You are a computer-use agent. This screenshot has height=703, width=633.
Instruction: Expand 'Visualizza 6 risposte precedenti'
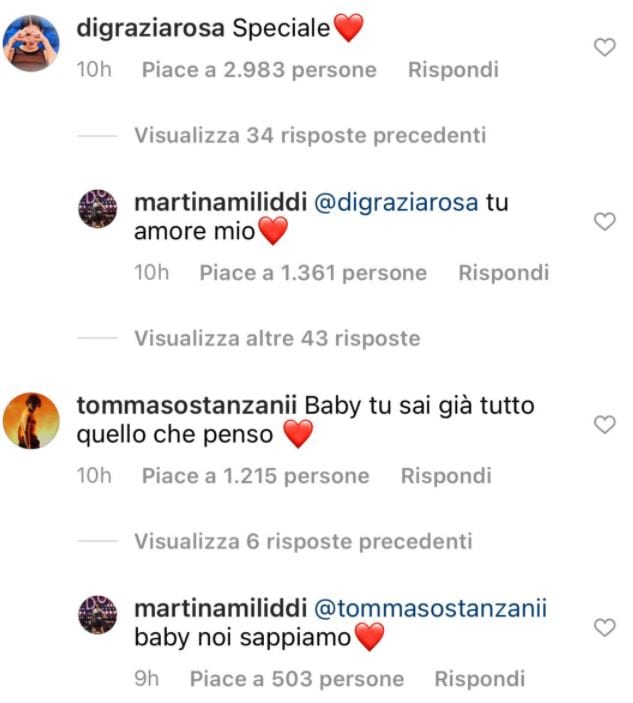(303, 541)
